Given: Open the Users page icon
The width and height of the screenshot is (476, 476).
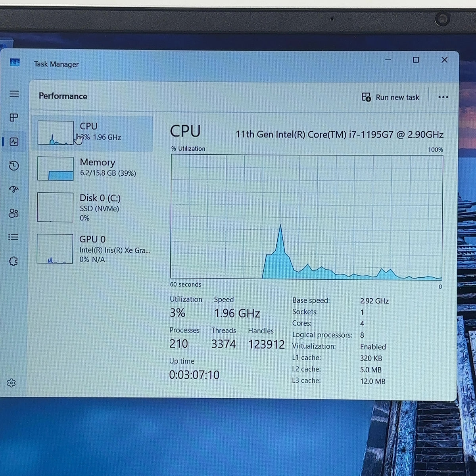Looking at the screenshot, I should point(14,213).
